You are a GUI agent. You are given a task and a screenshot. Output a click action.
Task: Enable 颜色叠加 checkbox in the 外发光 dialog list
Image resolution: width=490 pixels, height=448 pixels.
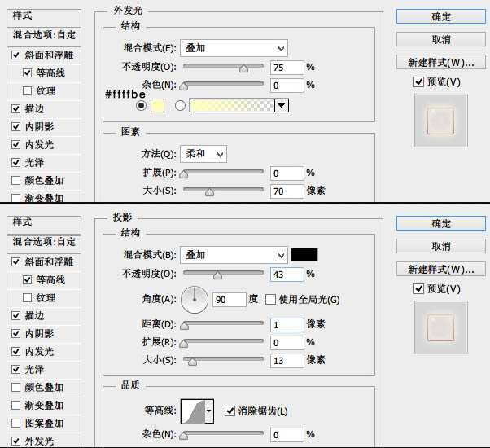point(15,180)
